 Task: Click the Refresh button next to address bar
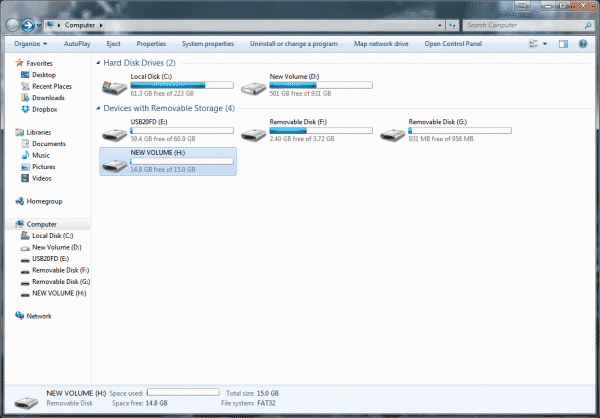(x=453, y=26)
